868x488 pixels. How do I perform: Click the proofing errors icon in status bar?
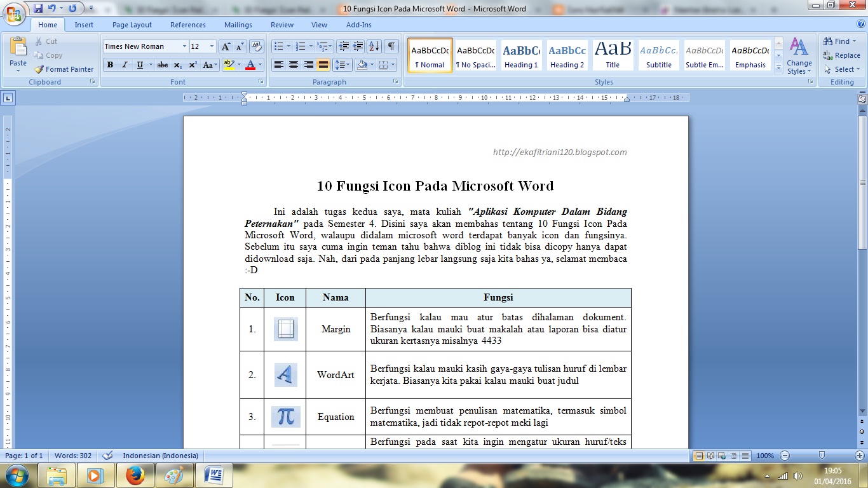point(108,456)
